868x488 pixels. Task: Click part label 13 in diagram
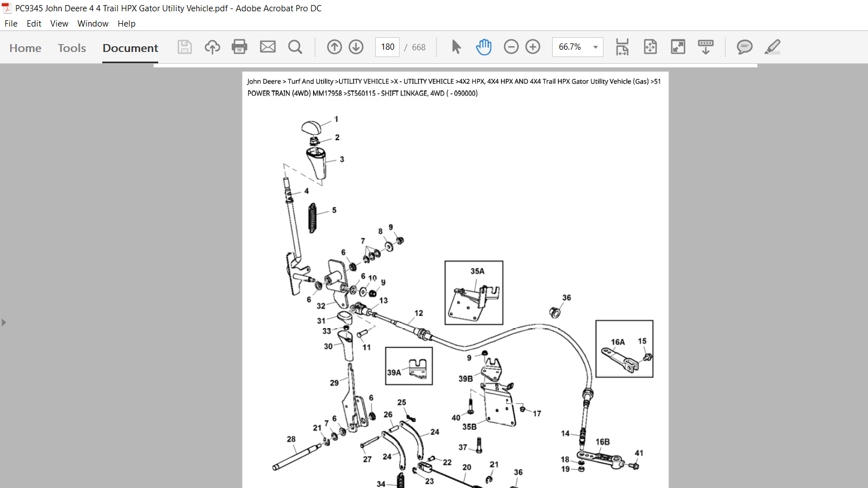[x=383, y=300]
